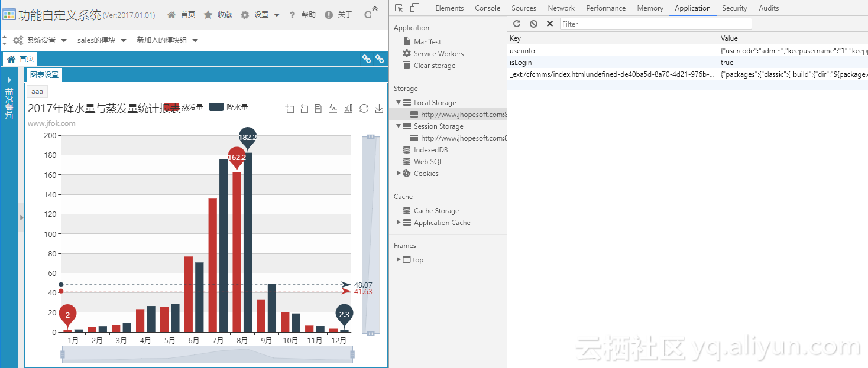Viewport: 868px width, 368px height.
Task: Toggle the device toolbar icon in DevTools
Action: [x=414, y=8]
